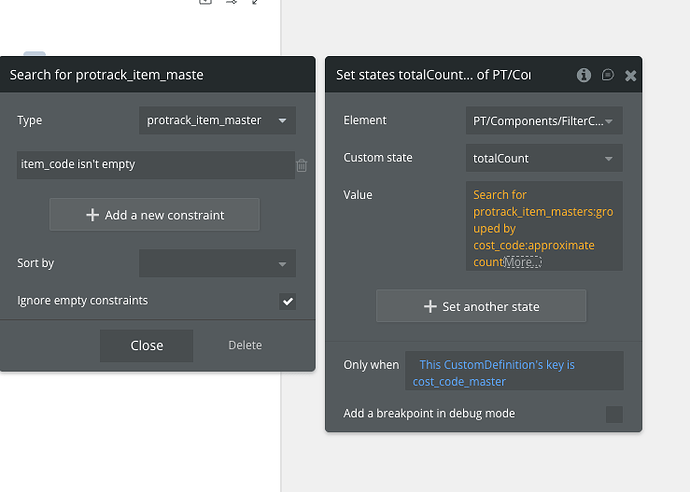690x492 pixels.
Task: Enable the breakpoint in debug mode checkbox
Action: (614, 414)
